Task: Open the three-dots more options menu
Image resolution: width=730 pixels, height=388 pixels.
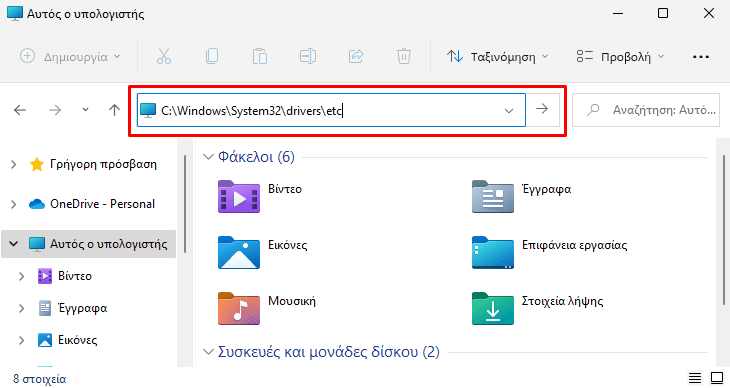Action: point(701,57)
